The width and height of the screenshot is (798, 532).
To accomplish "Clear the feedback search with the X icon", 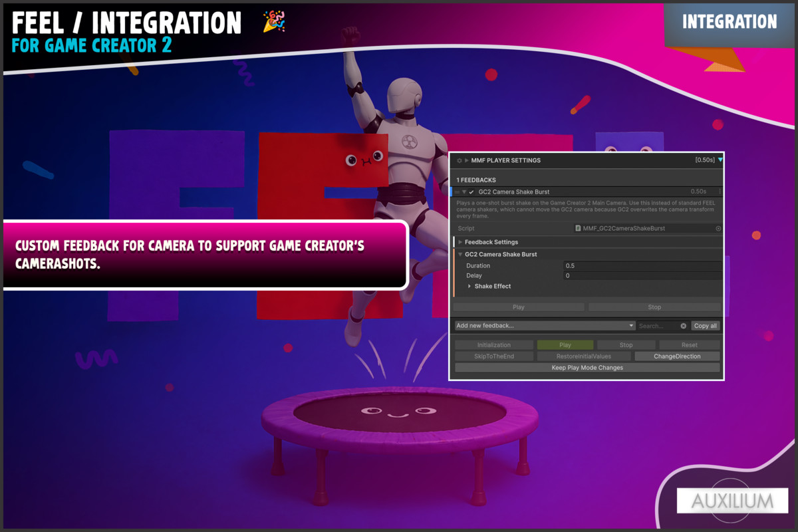I will coord(684,326).
